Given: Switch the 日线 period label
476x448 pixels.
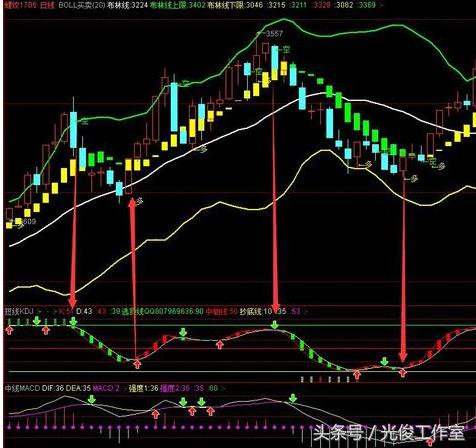Looking at the screenshot, I should [x=47, y=5].
